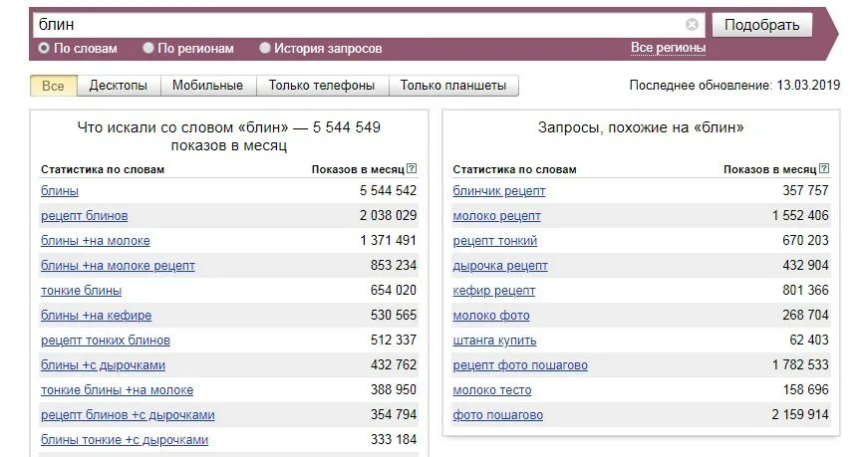Open help icon beside right 'Показов в месяц'
868x457 pixels.
pyautogui.click(x=824, y=168)
